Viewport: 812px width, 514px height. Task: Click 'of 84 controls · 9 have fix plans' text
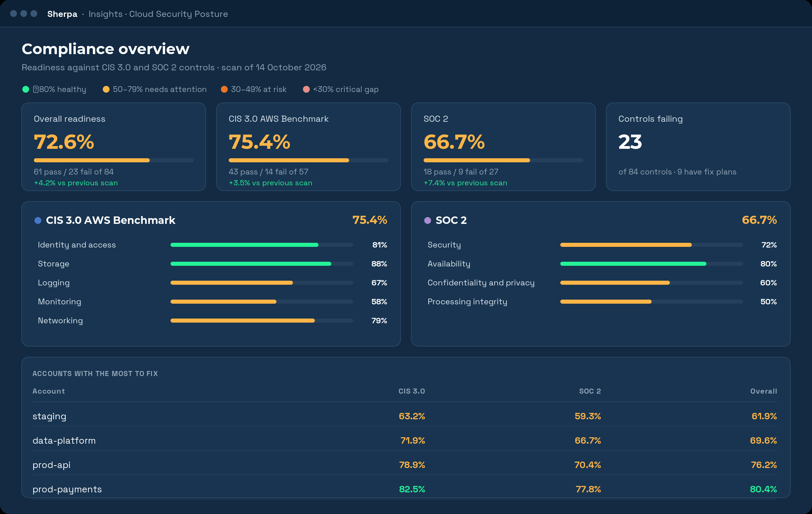677,172
